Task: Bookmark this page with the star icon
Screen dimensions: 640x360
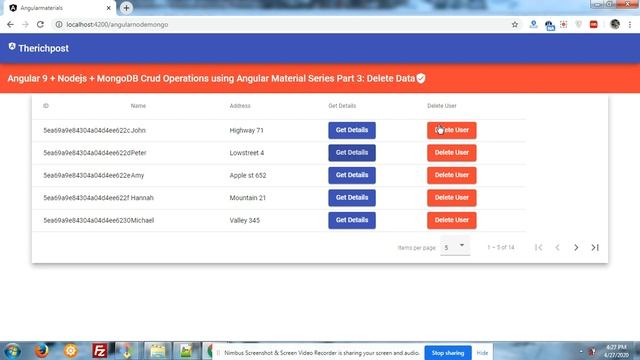Action: [515, 24]
